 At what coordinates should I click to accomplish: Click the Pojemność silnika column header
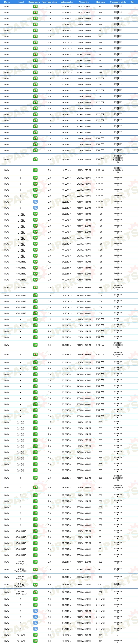tap(49, 2)
